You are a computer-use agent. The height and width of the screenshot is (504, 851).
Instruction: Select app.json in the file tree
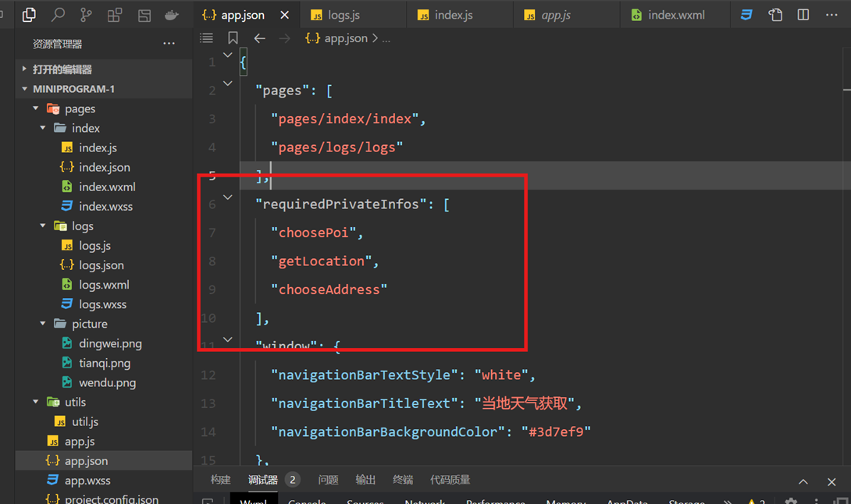[x=104, y=460]
